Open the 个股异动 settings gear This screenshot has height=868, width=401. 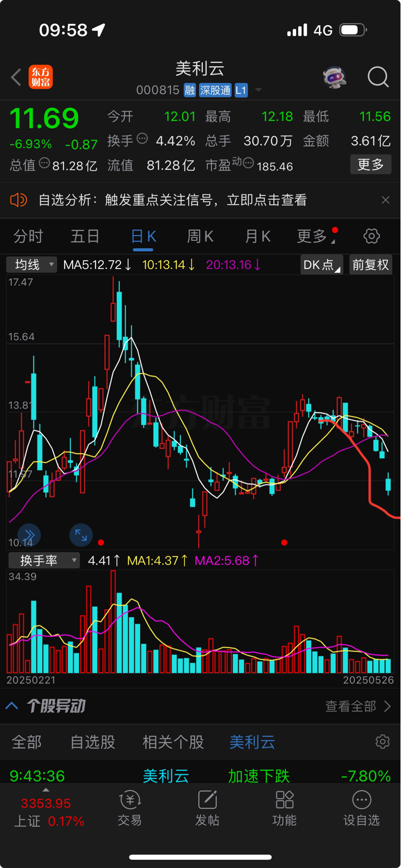[383, 742]
